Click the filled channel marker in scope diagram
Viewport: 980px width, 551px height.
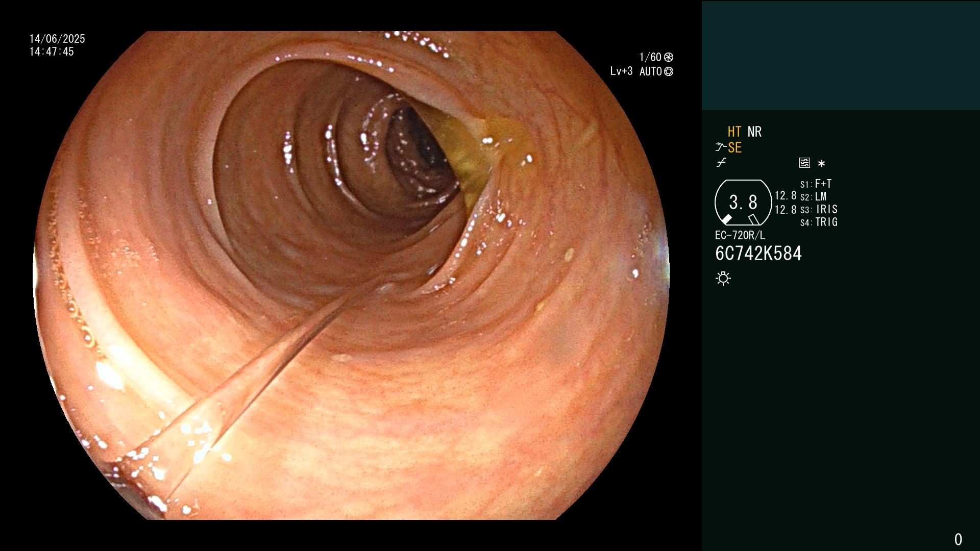coord(726,219)
